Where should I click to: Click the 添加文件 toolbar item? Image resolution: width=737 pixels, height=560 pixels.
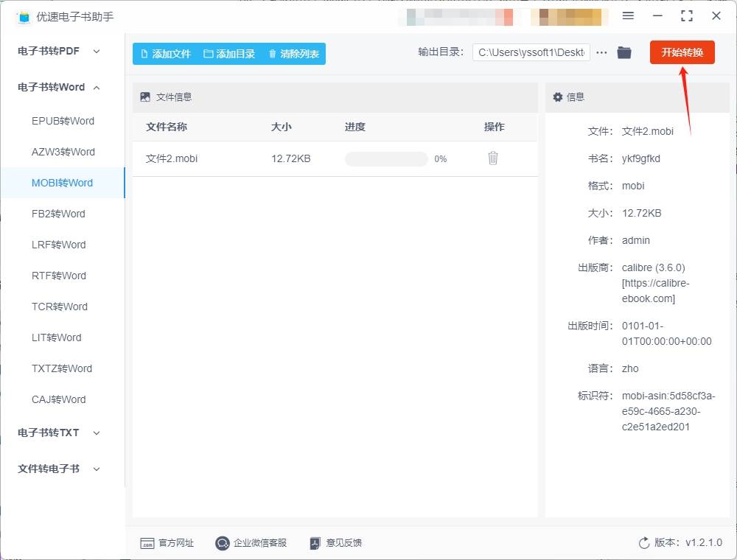pyautogui.click(x=167, y=53)
